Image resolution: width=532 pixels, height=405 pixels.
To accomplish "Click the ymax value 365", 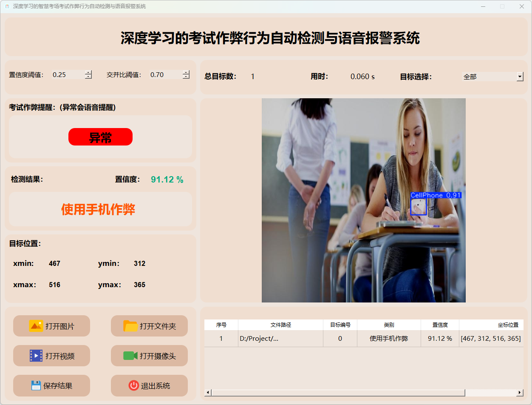I will (x=139, y=285).
